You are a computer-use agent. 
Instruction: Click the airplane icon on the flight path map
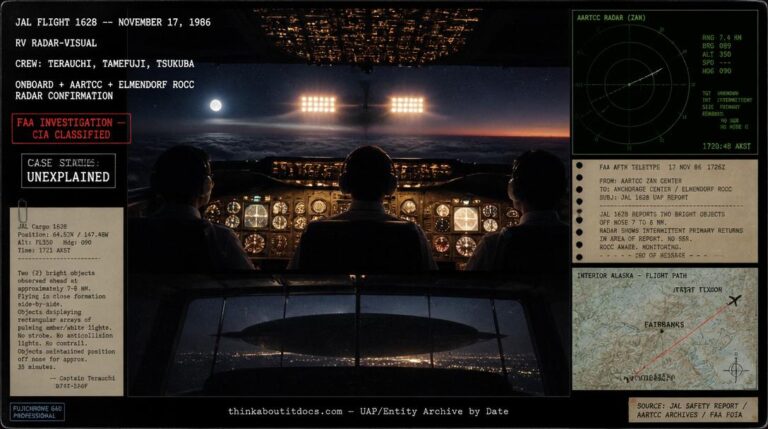(733, 300)
